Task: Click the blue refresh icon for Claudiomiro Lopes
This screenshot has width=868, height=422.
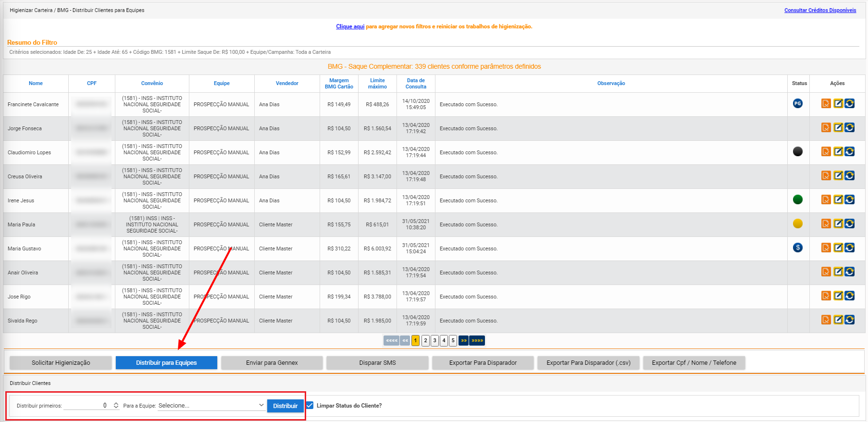Action: coord(850,151)
